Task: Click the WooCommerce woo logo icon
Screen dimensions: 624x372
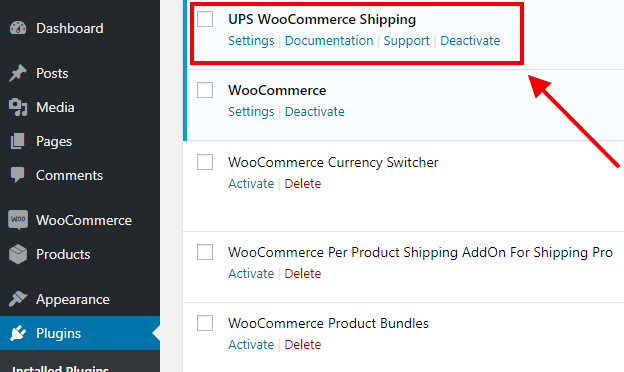Action: click(x=18, y=220)
